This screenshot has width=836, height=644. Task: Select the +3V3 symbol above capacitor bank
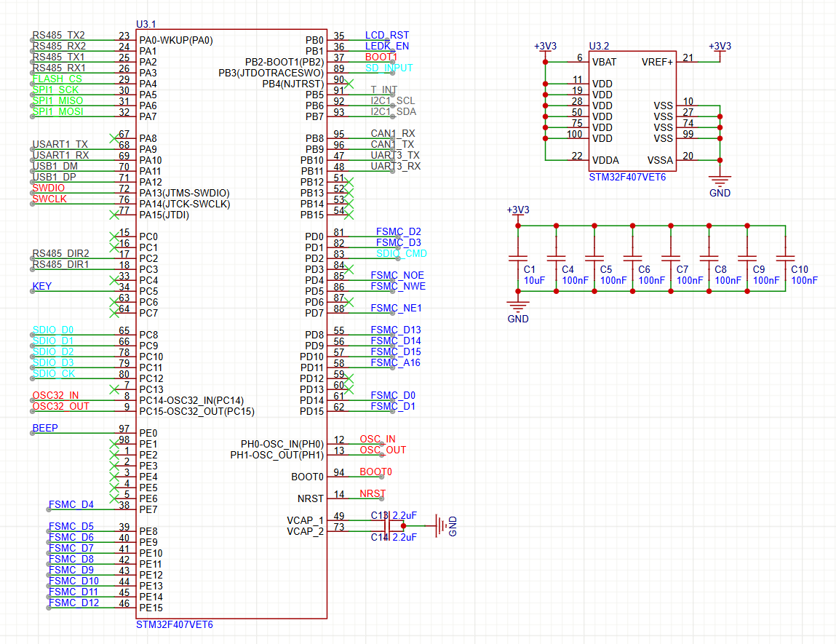point(518,211)
